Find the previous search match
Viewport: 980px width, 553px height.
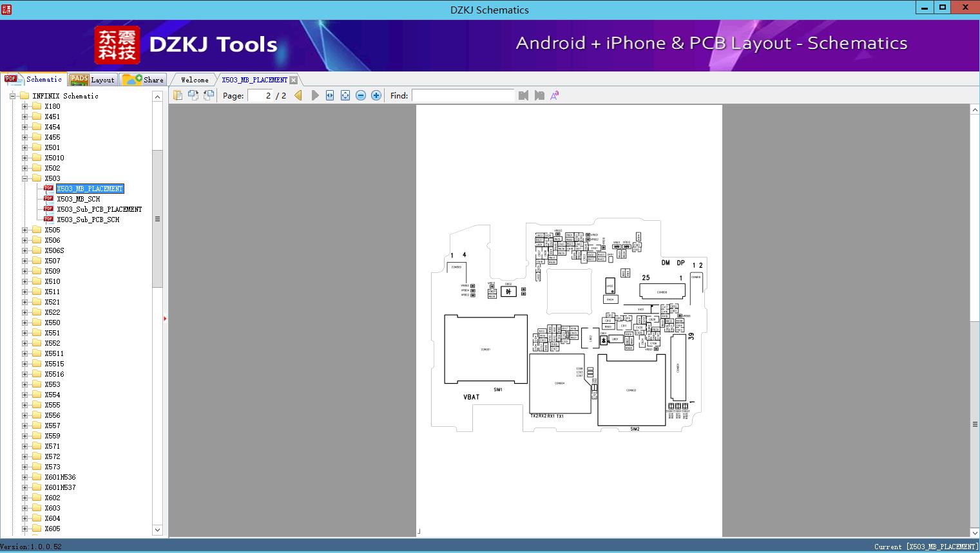click(x=523, y=95)
